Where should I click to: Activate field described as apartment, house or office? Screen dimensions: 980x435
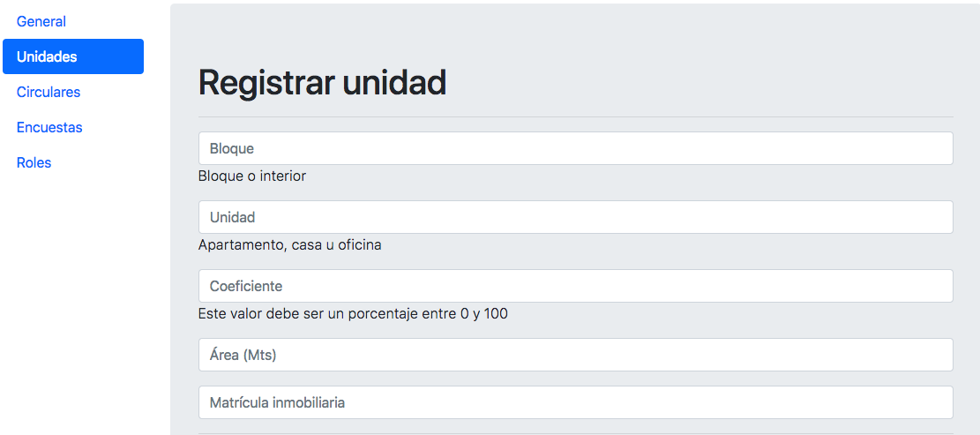click(x=576, y=217)
